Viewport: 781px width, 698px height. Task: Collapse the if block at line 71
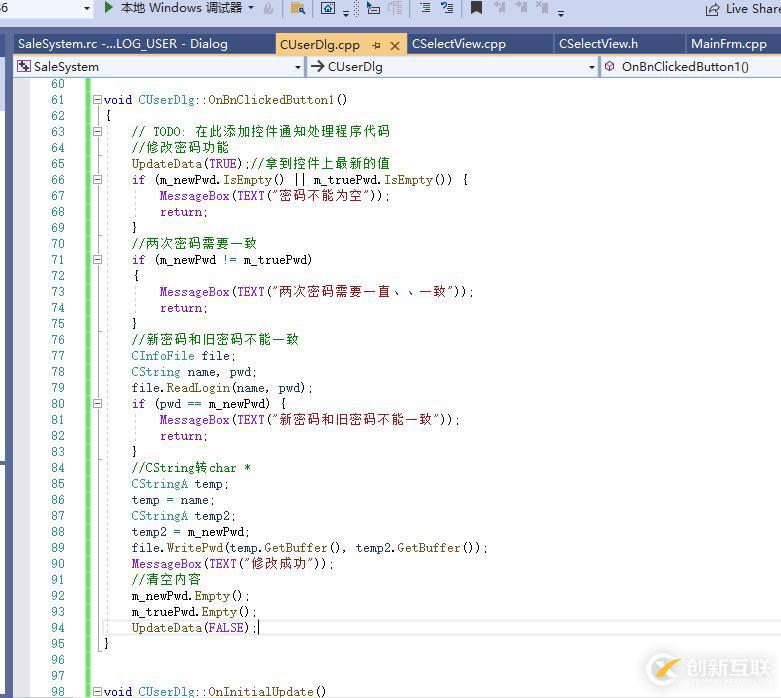pos(97,260)
